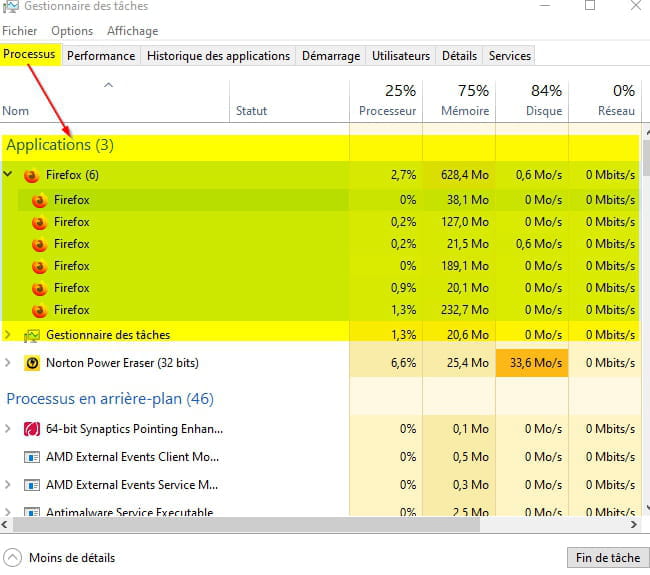Click the Firefox icon using 189,1 Mo
This screenshot has height=575, width=650.
(39, 267)
